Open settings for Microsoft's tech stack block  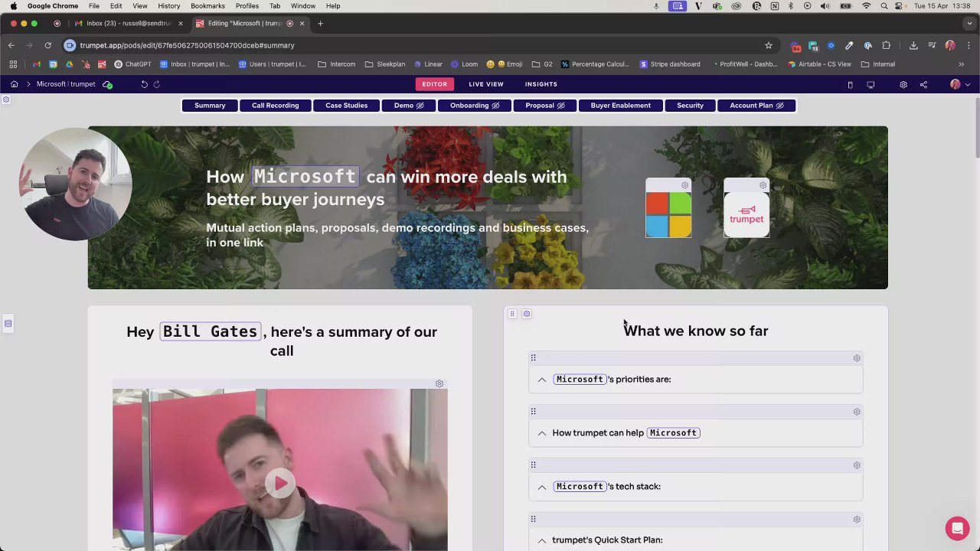pyautogui.click(x=857, y=465)
